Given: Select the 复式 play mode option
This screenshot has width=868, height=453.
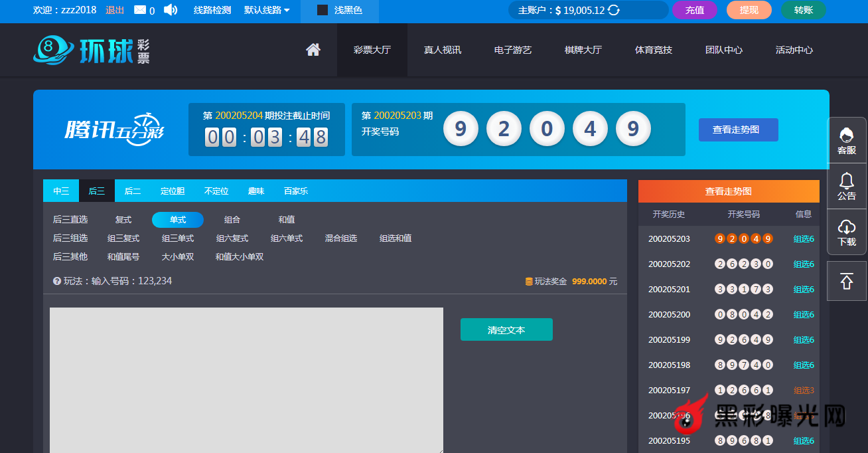Looking at the screenshot, I should coord(123,220).
